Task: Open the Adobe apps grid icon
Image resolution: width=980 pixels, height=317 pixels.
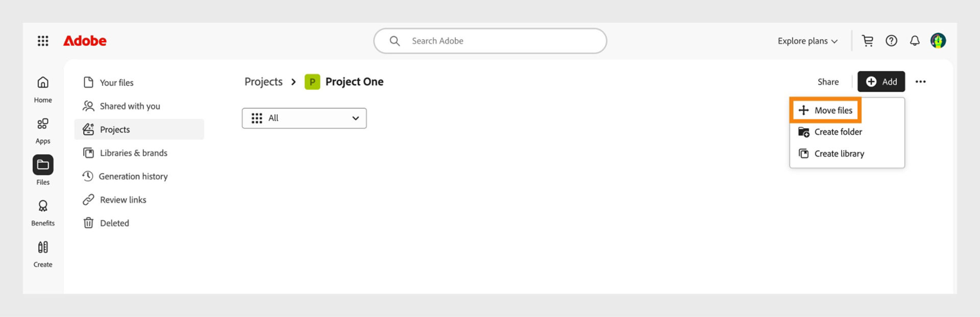Action: coord(43,41)
